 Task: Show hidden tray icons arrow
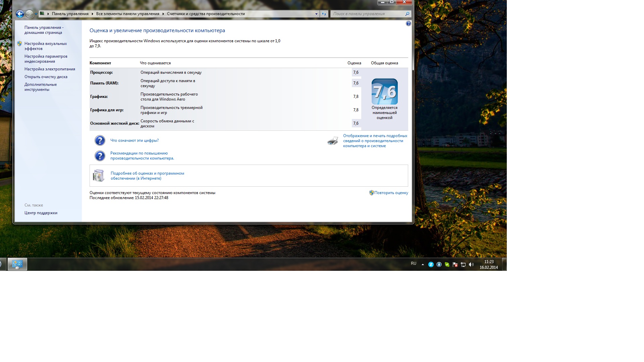tap(423, 264)
